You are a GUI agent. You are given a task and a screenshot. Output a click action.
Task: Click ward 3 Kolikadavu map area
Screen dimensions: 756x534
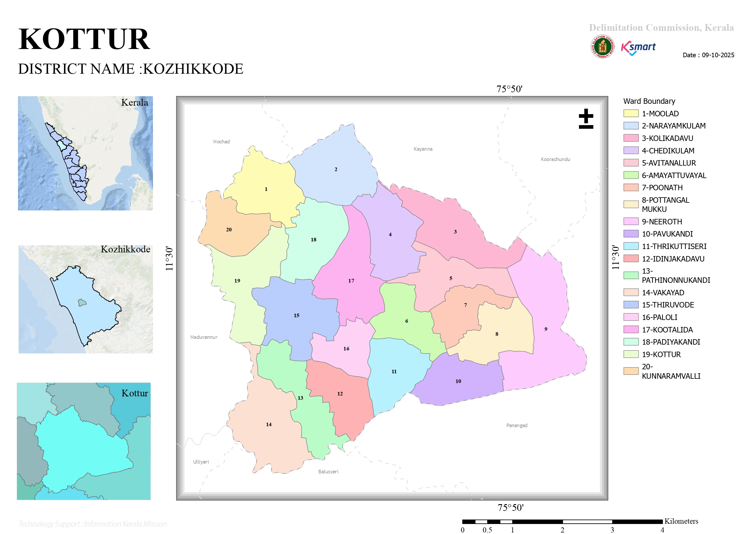click(455, 232)
